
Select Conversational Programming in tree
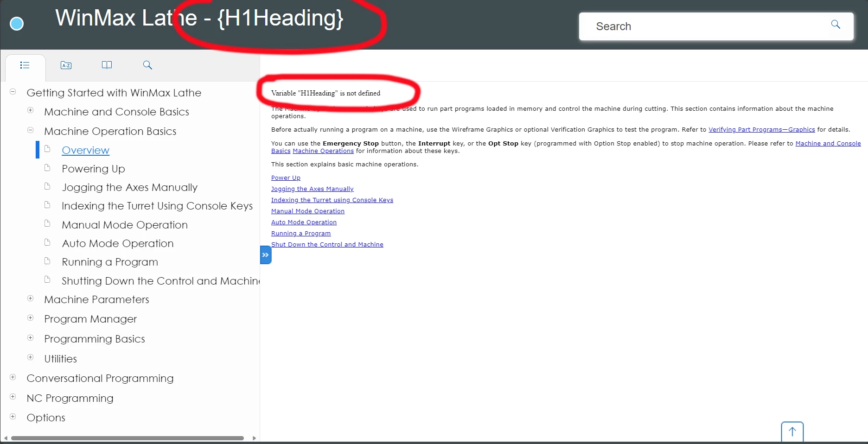[x=100, y=378]
